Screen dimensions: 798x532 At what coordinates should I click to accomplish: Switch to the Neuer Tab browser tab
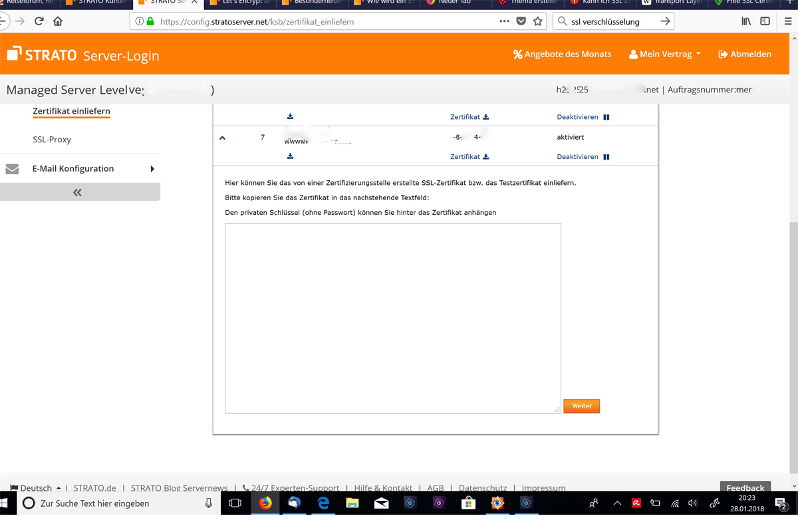pyautogui.click(x=452, y=3)
